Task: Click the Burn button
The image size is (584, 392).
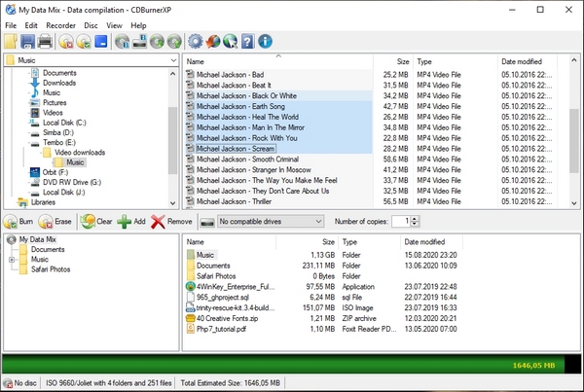Action: pyautogui.click(x=18, y=222)
